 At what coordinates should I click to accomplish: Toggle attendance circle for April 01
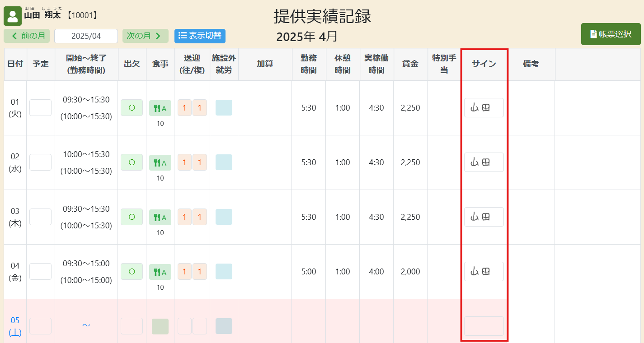click(x=132, y=108)
